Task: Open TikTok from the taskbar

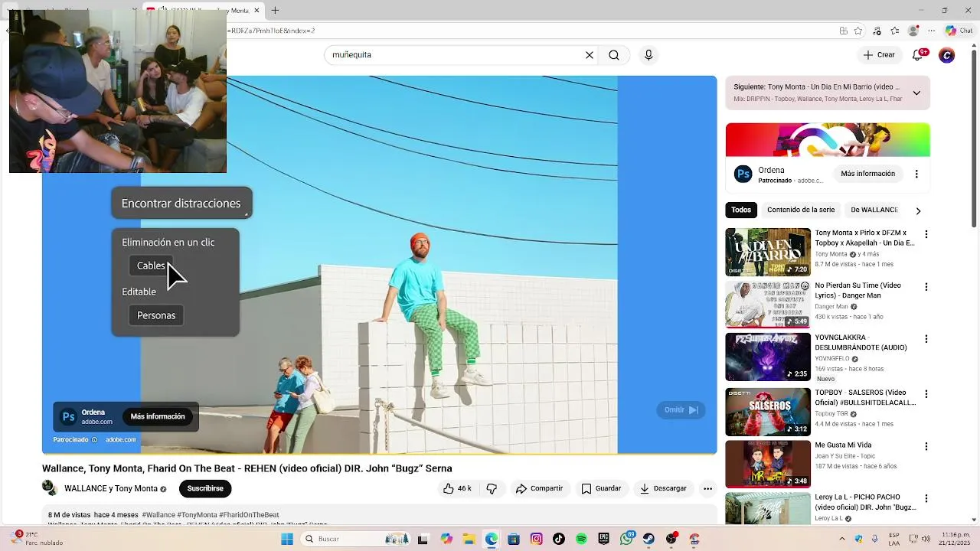Action: (559, 539)
